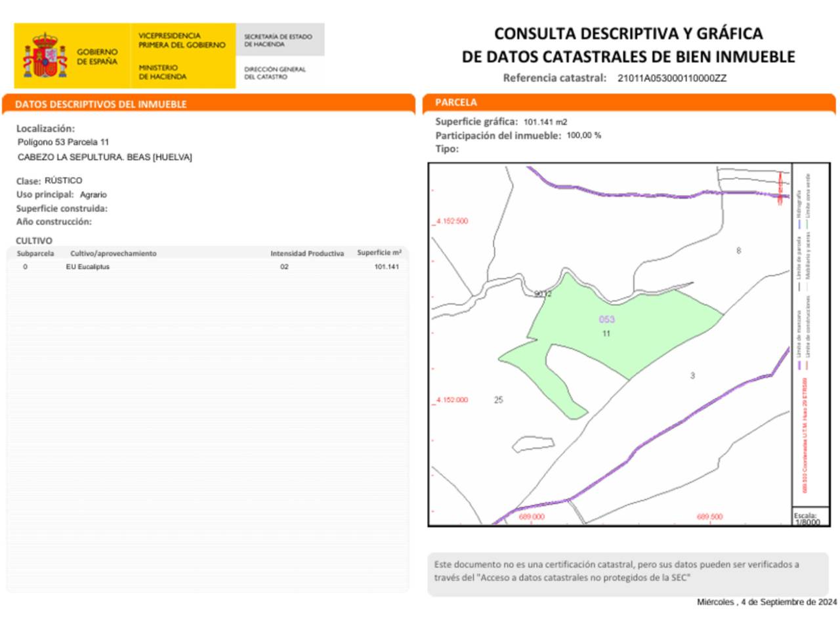Click the 'Superficie construida:' label
Viewport: 840px width, 630px height.
62,209
